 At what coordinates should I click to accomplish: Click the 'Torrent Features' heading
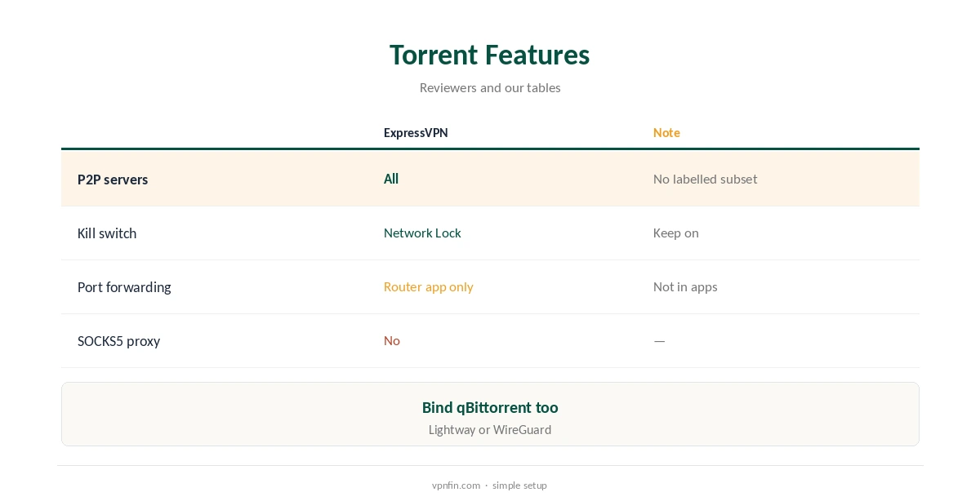[x=489, y=55]
